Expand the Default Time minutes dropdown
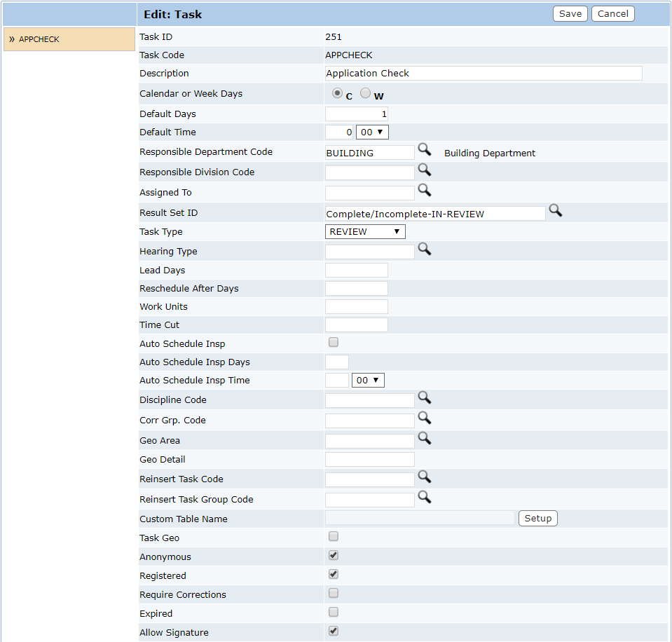Screen dimensions: 672x642 pyautogui.click(x=372, y=132)
